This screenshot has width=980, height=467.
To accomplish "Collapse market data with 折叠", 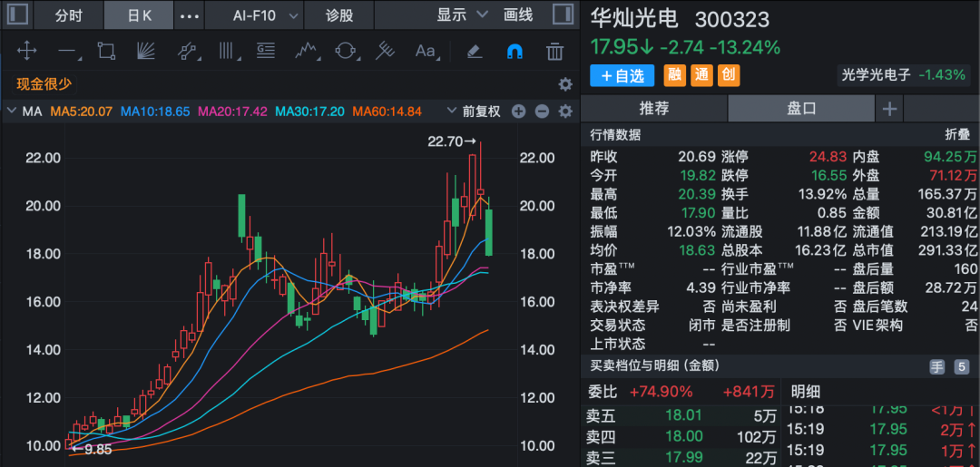I will coord(957,134).
